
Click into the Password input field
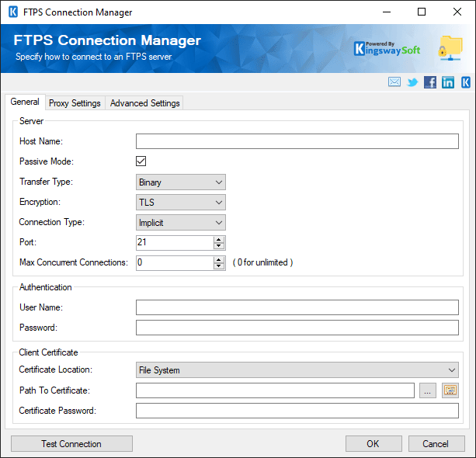297,328
